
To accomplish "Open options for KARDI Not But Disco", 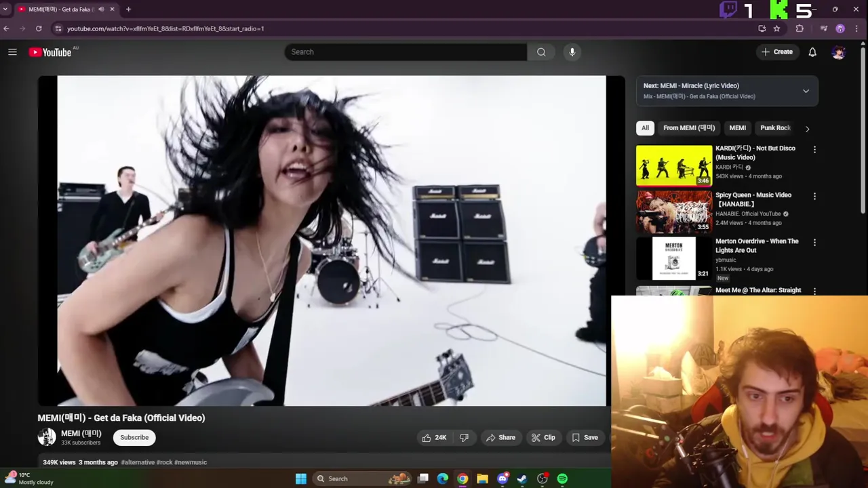I will (814, 149).
